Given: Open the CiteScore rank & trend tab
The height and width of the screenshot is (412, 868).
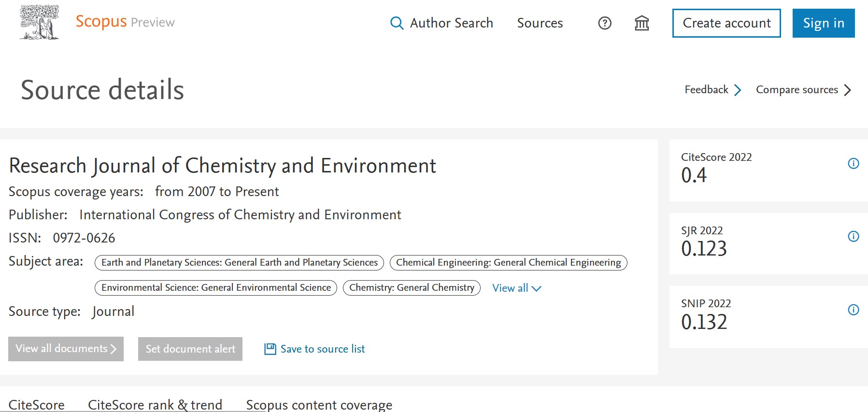Looking at the screenshot, I should click(x=155, y=404).
